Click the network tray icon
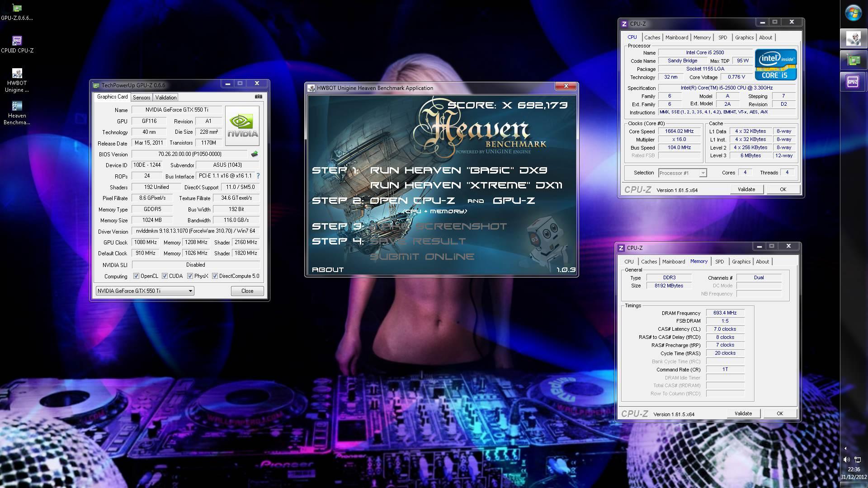The width and height of the screenshot is (868, 488). (x=858, y=460)
